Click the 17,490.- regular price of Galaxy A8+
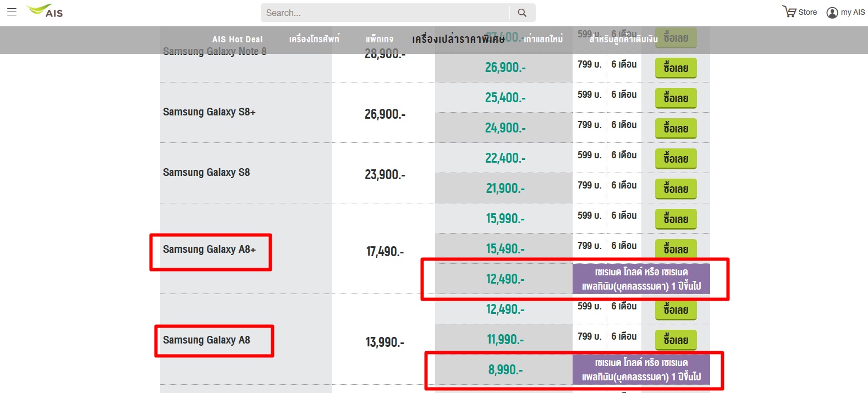 385,252
